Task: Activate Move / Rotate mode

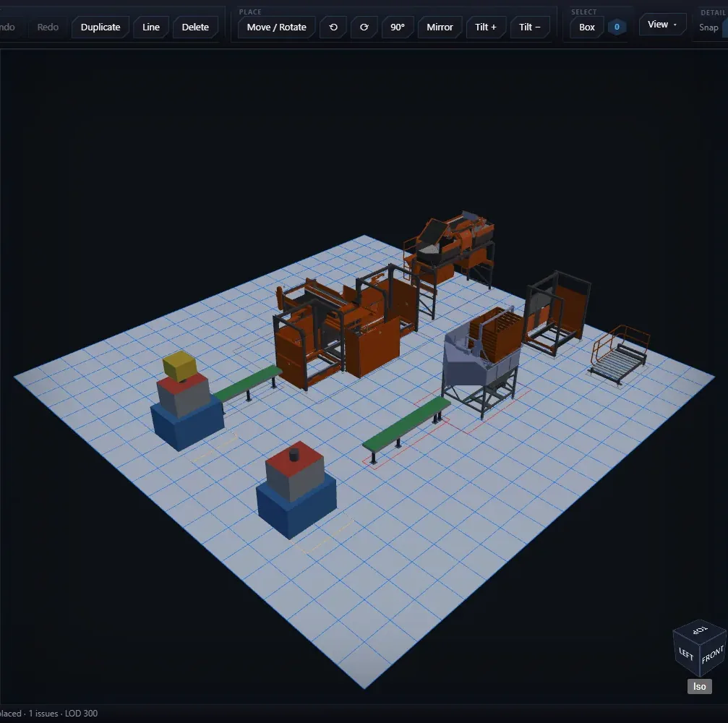Action: pyautogui.click(x=276, y=27)
